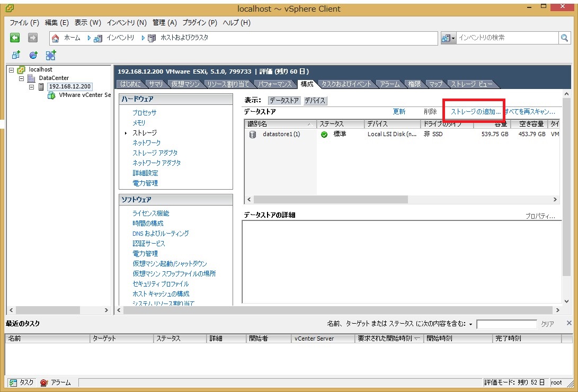Screen dimensions: 578x392
Task: Click the inventory icon in the breadcrumb
Action: point(97,38)
